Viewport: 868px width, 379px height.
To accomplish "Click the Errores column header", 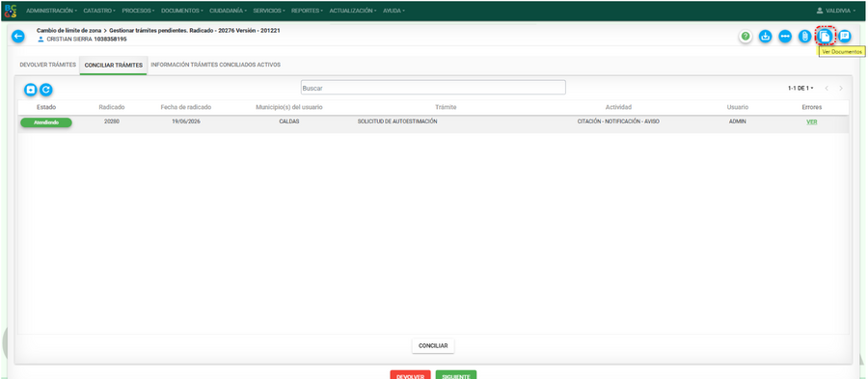I will (811, 107).
